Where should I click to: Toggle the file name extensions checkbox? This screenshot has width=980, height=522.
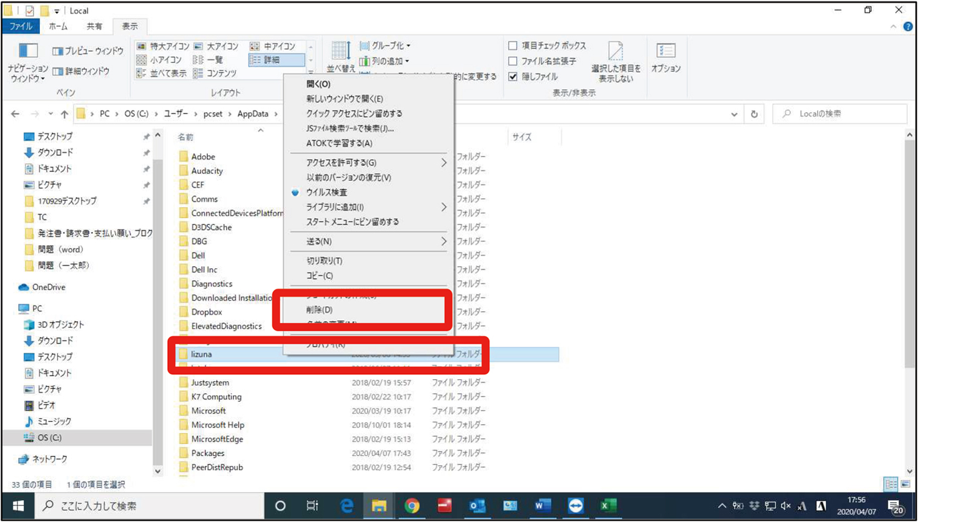coord(513,61)
